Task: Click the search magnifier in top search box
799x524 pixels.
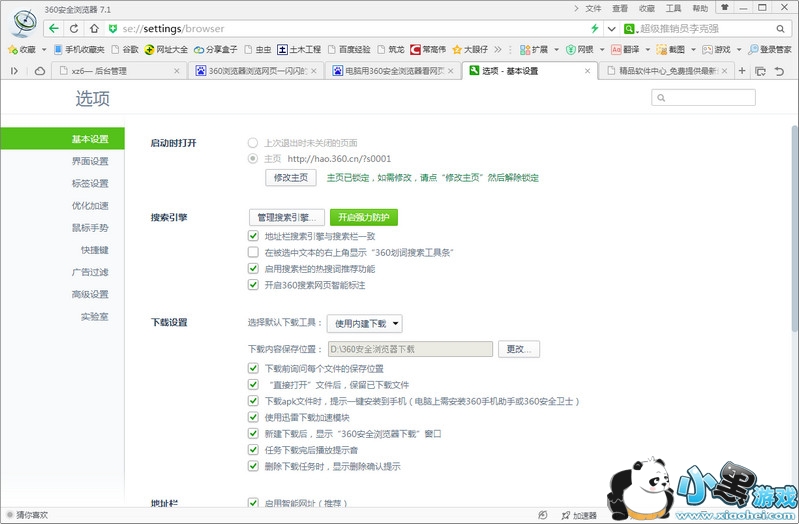Action: 780,29
